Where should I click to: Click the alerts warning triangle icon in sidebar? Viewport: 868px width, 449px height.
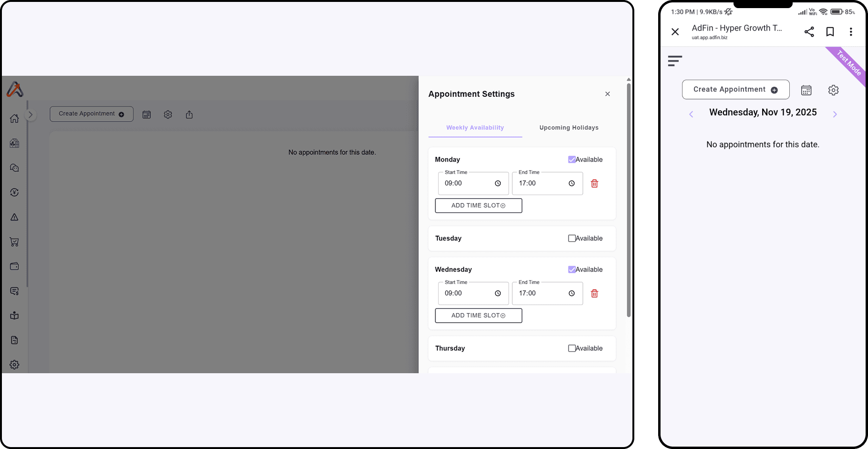(x=14, y=217)
